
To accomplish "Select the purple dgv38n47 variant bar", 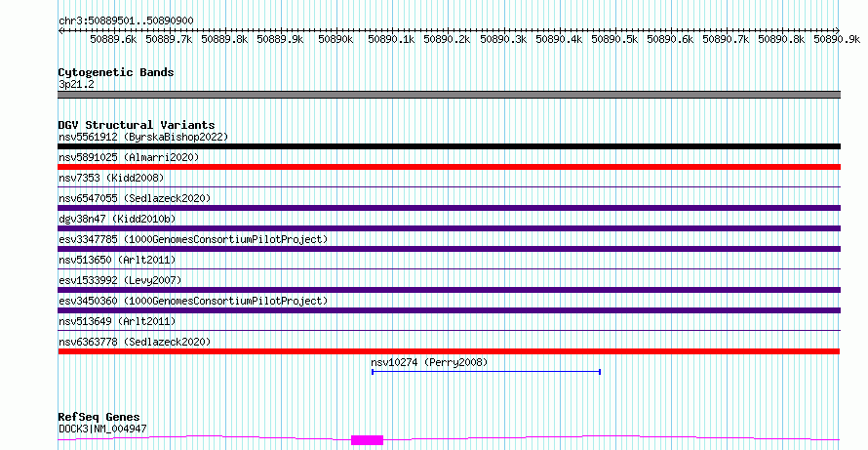I will 449,228.
